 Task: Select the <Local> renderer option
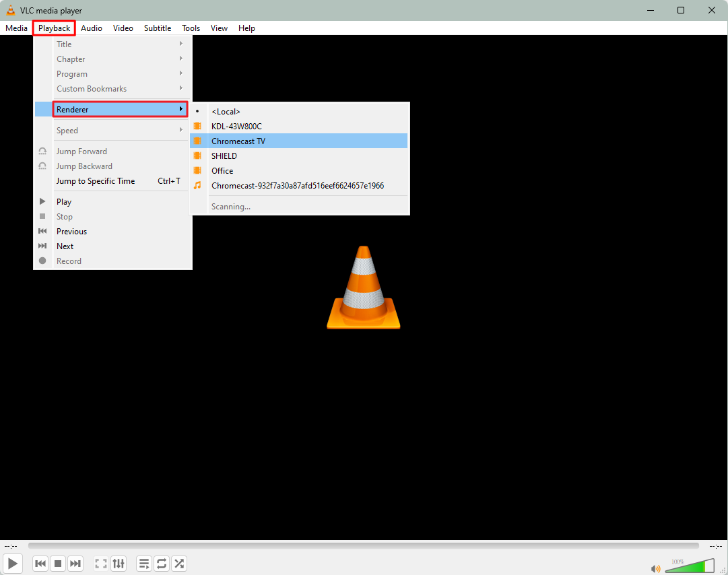pyautogui.click(x=298, y=111)
